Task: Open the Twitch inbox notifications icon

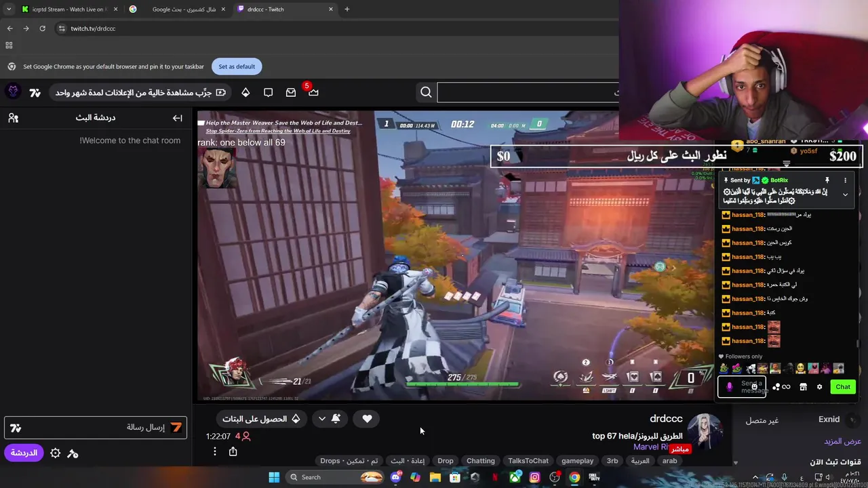Action: pyautogui.click(x=291, y=92)
